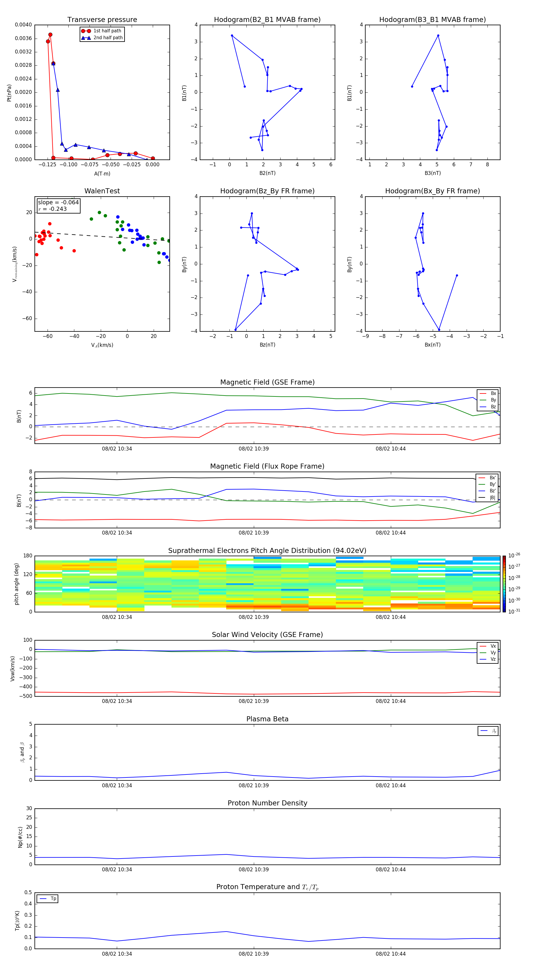Image resolution: width=535 pixels, height=980 pixels.
Task: Click the Vy velocity legend entry
Action: (488, 653)
